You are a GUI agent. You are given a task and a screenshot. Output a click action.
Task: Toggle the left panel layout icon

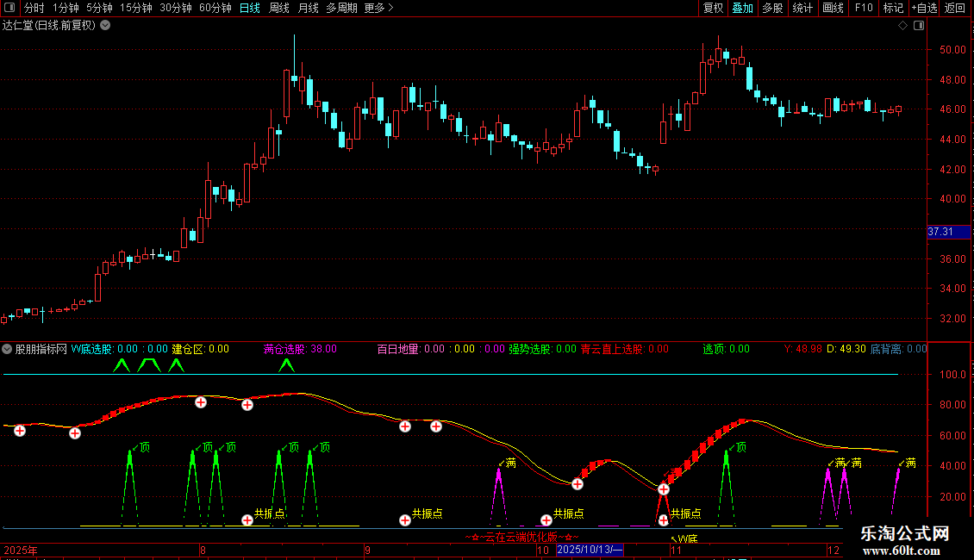(9, 8)
